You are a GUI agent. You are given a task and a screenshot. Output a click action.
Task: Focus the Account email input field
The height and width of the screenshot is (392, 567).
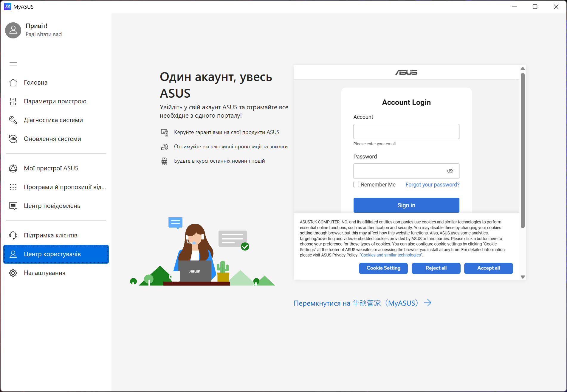coord(406,131)
